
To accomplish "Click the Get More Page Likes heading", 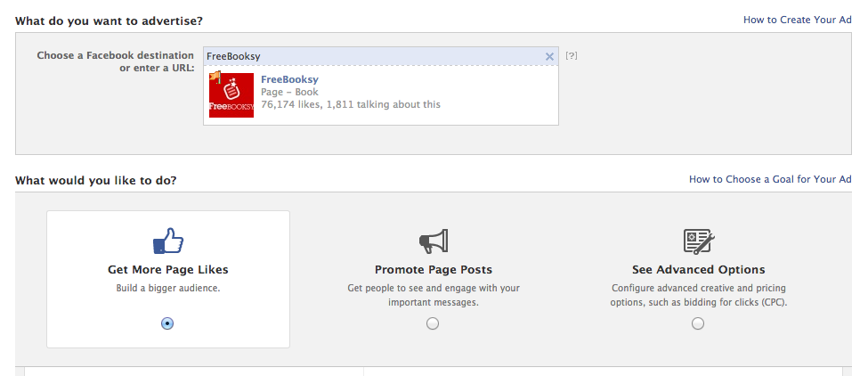I will 168,269.
